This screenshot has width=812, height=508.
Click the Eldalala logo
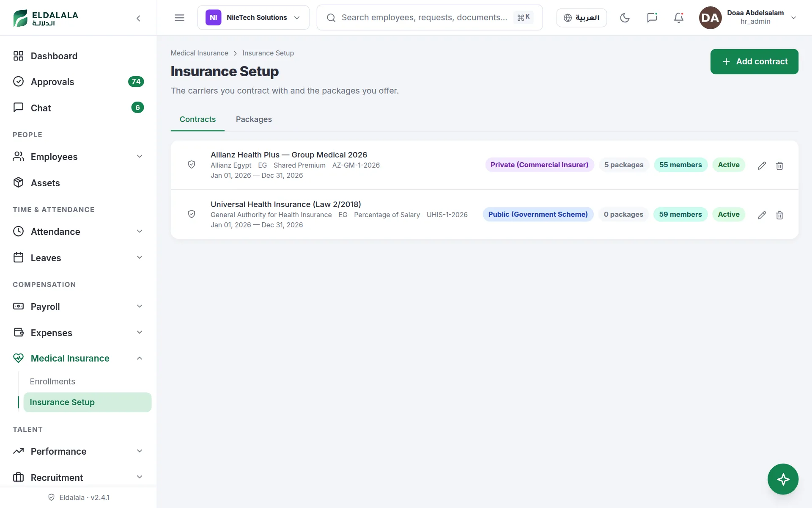(x=46, y=18)
